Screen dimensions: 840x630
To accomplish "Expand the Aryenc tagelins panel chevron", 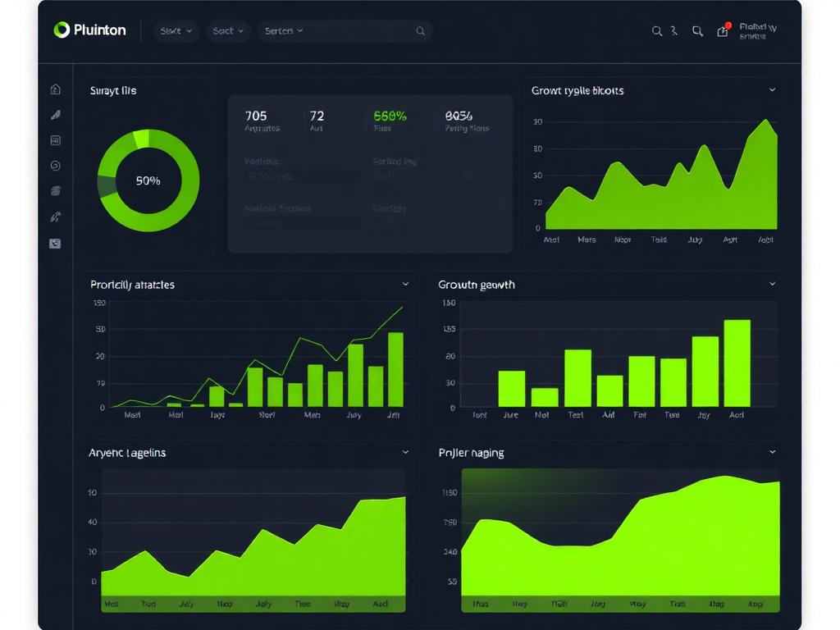I will point(405,452).
